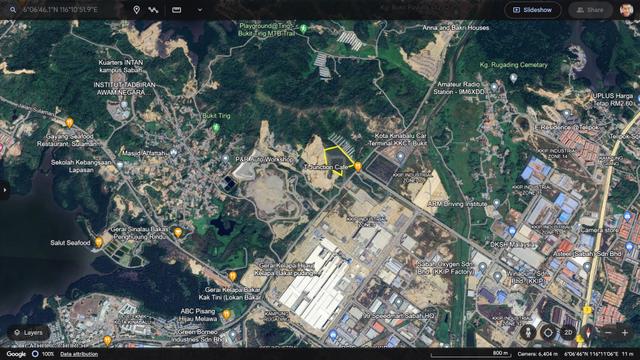The image size is (640, 360).
Task: Click the ARM Driving Institute pin
Action: (496, 202)
